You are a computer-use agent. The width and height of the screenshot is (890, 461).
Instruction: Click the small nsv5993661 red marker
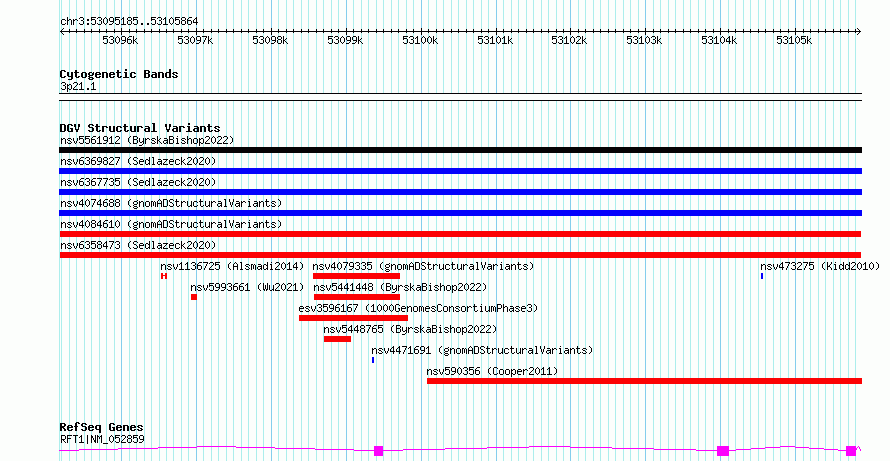coord(194,297)
